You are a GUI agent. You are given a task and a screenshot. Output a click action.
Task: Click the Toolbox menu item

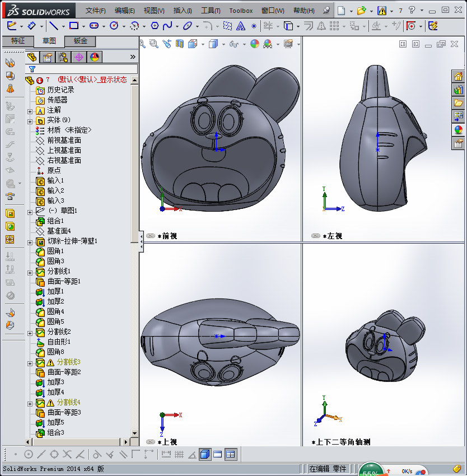click(241, 10)
